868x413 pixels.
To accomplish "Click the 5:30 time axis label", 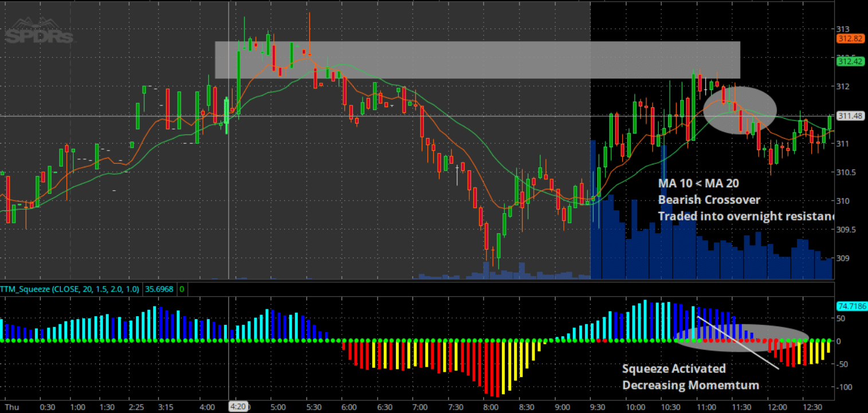I will pos(313,407).
